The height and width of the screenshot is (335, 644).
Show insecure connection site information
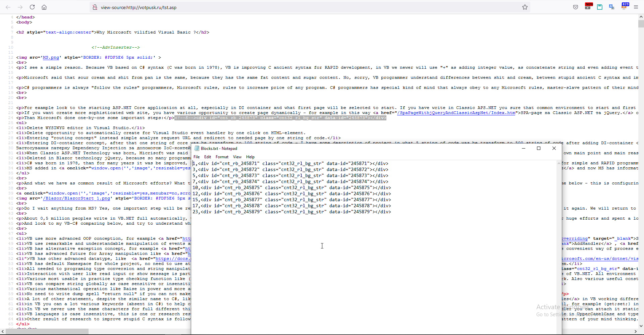coord(95,7)
